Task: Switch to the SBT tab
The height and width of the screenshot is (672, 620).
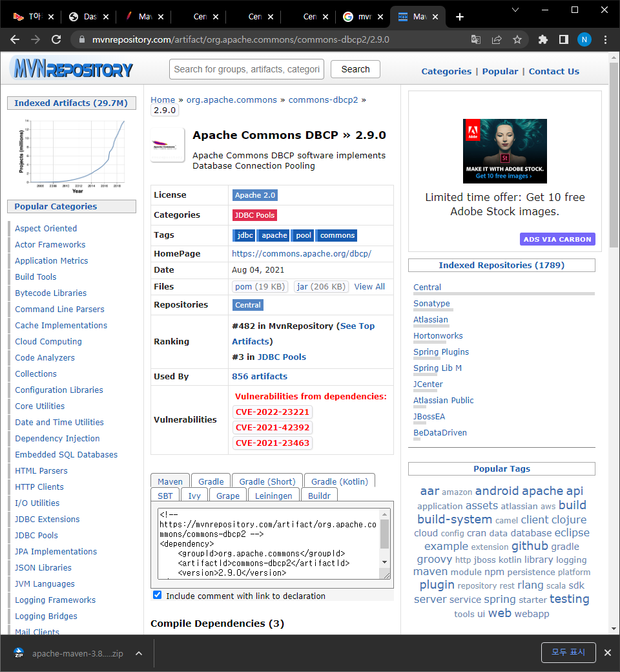Action: point(165,496)
